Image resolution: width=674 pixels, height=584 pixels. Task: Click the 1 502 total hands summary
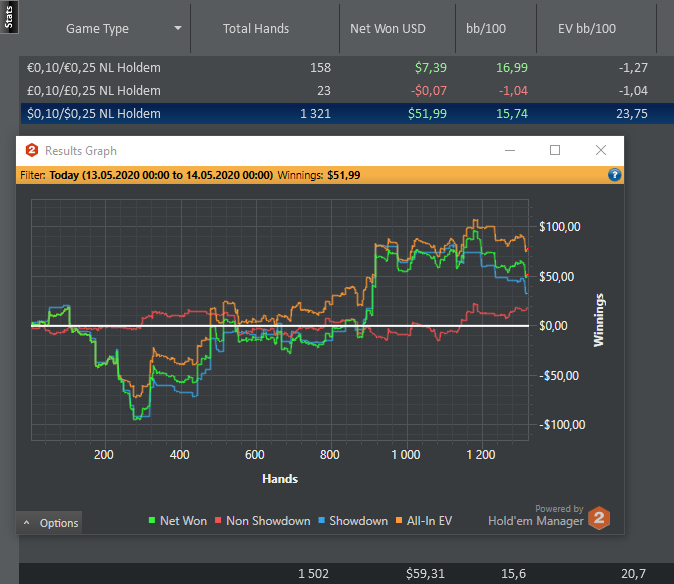[313, 574]
